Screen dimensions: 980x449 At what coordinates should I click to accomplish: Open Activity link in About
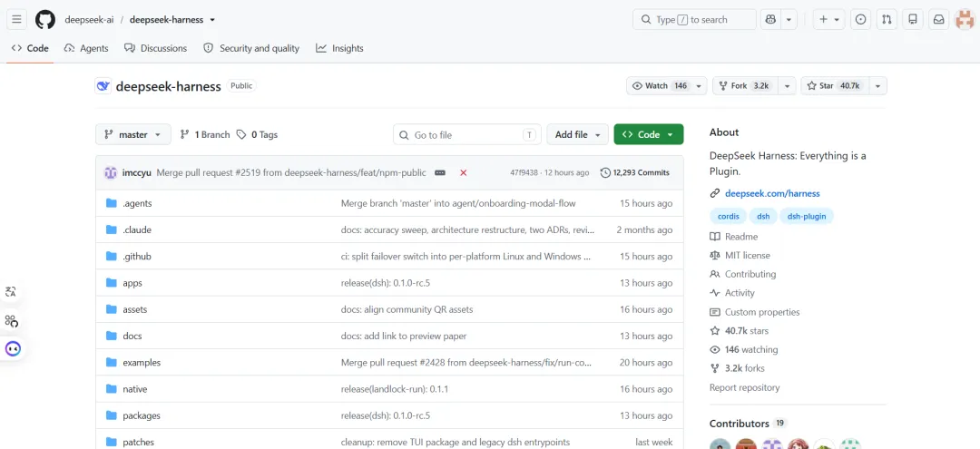[x=732, y=293]
